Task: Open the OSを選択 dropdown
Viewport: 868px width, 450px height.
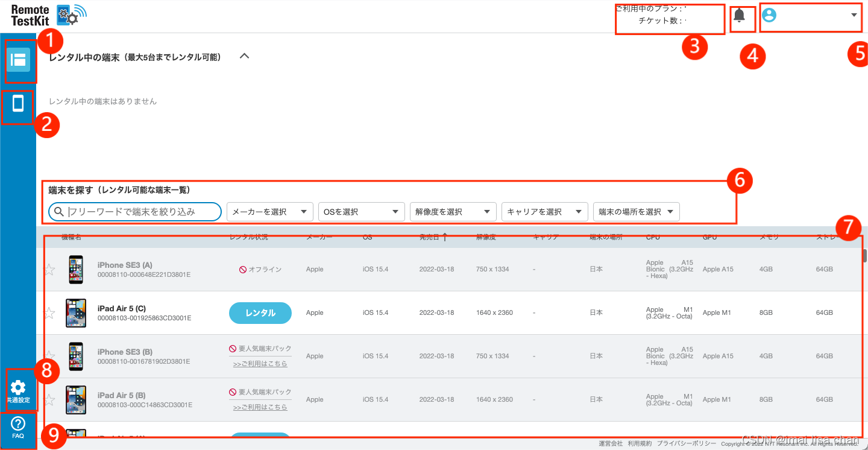Action: (x=362, y=212)
